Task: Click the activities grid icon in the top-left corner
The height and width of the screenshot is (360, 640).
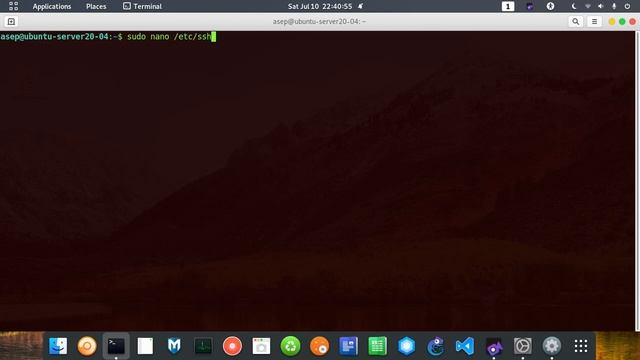Action: 13,6
